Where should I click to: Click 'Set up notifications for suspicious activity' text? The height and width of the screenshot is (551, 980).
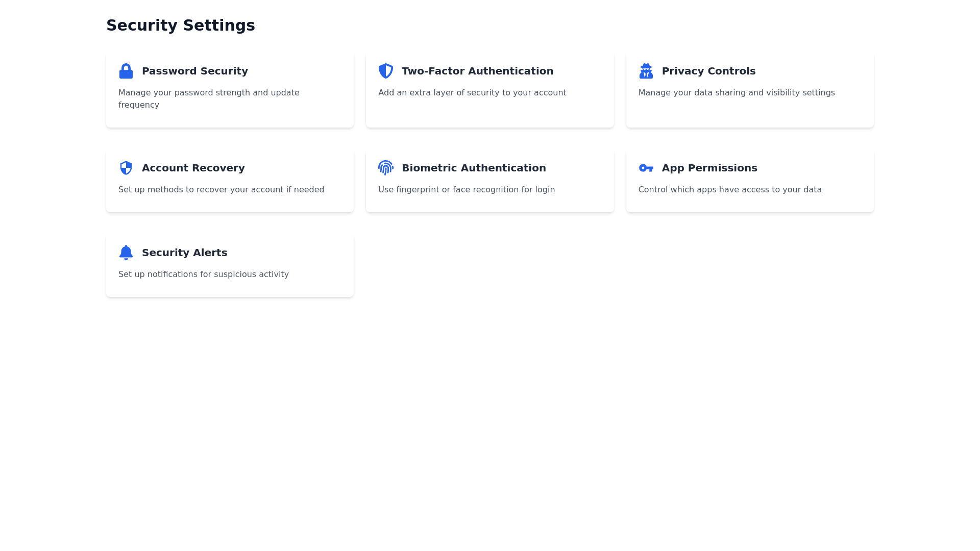(203, 274)
